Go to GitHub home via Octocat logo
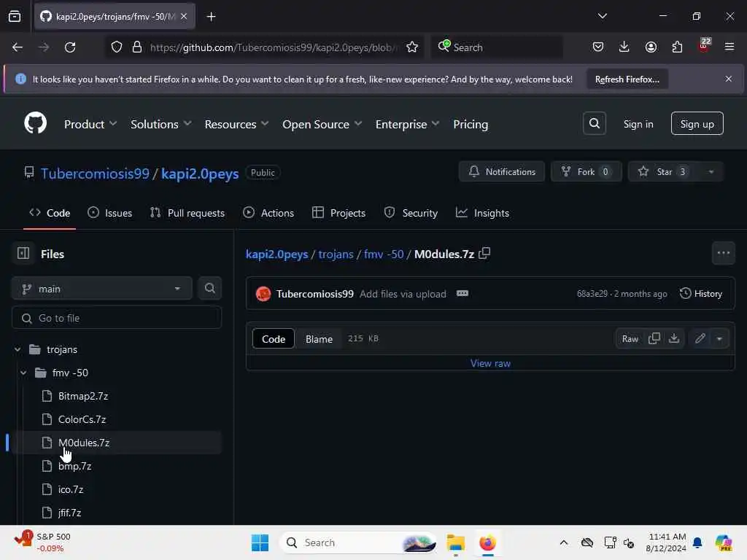This screenshot has height=560, width=747. tap(35, 123)
